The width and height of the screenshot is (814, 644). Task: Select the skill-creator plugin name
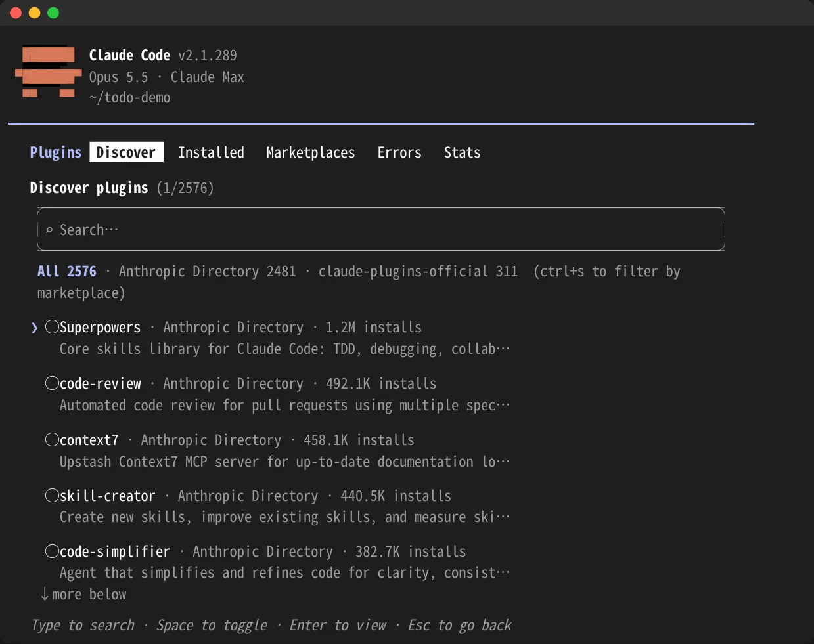pyautogui.click(x=108, y=496)
